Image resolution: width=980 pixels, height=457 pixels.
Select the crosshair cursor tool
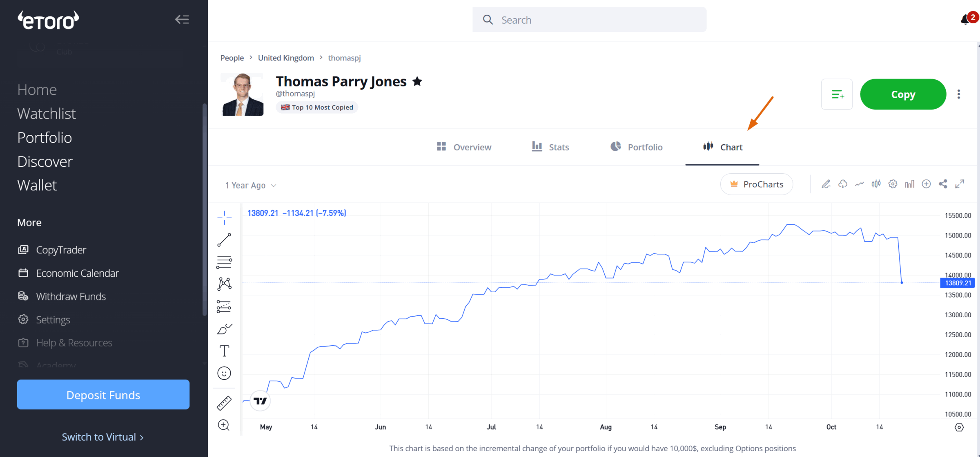224,217
